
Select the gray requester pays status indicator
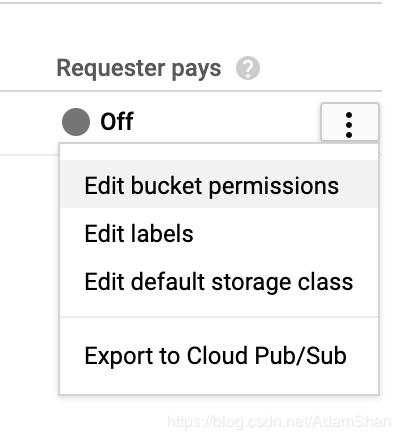[x=76, y=122]
